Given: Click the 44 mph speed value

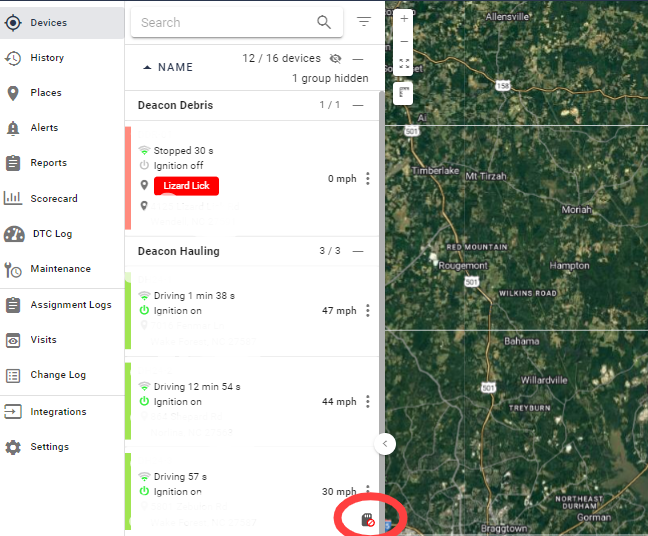Looking at the screenshot, I should (339, 402).
